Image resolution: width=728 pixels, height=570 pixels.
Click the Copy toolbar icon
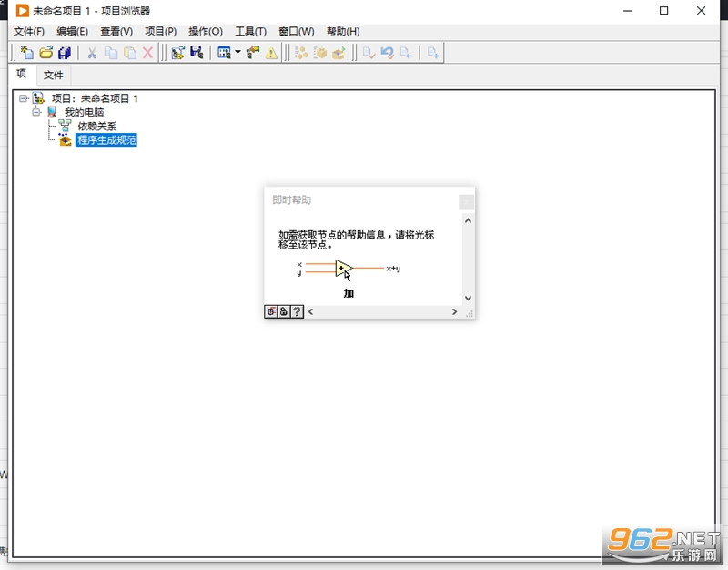pos(110,53)
